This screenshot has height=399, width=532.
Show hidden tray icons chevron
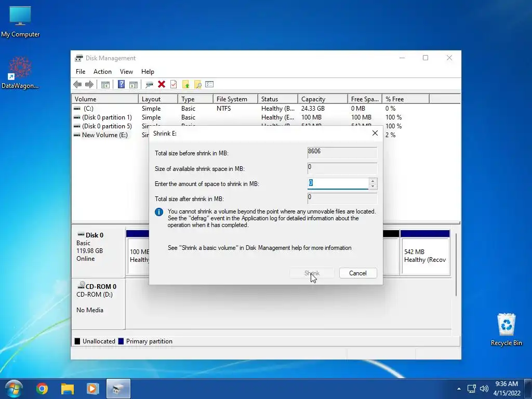tap(459, 389)
